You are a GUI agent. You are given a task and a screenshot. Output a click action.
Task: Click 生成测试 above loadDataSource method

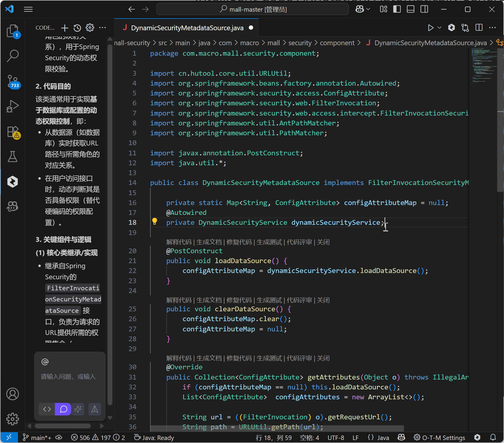click(269, 242)
